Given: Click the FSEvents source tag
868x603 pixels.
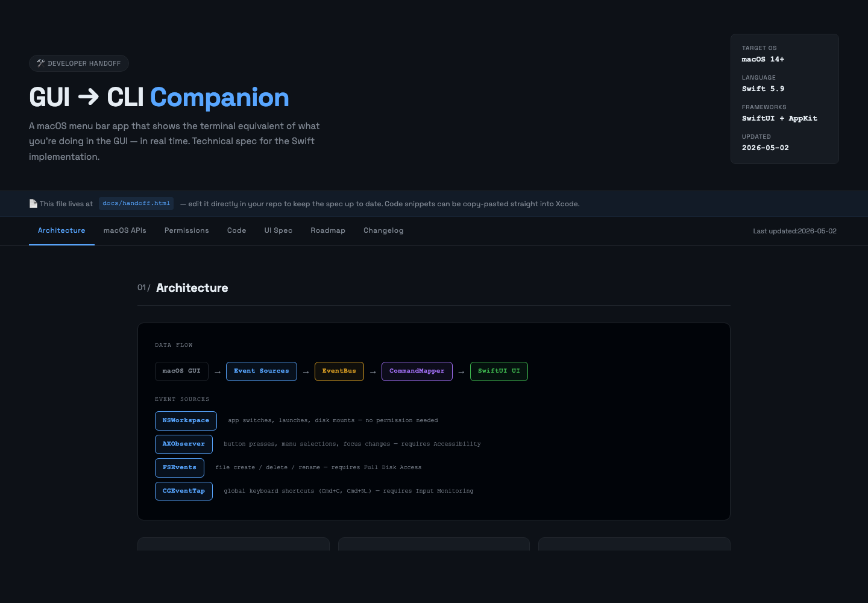Looking at the screenshot, I should pos(180,467).
